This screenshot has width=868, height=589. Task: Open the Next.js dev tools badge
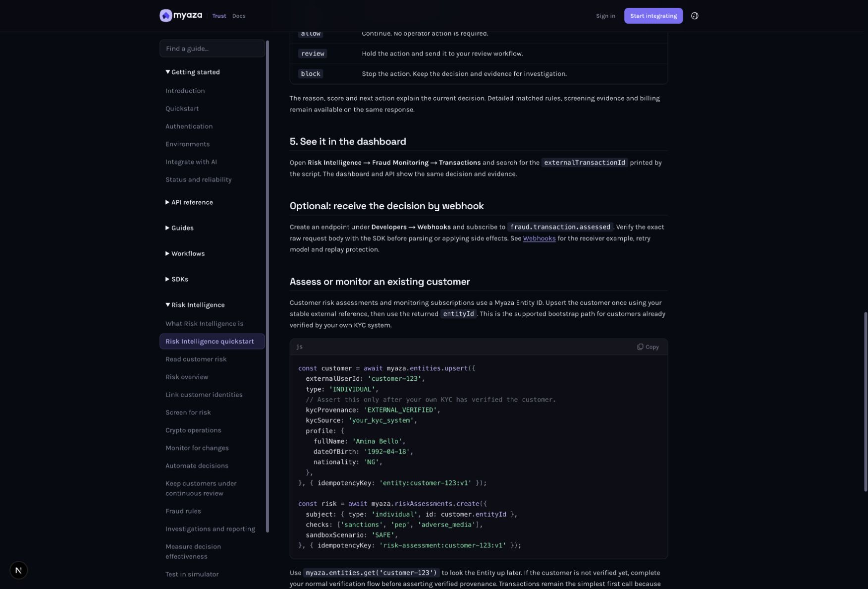(18, 570)
